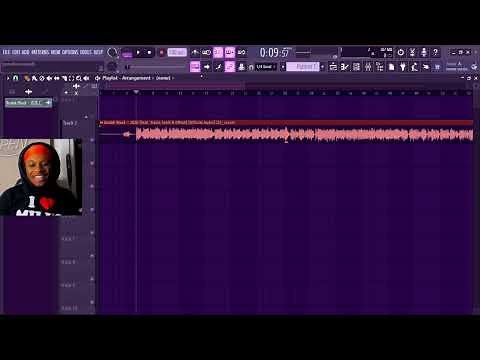Select the playlist zoom tool
Screen dimensions: 480x360
pos(79,78)
